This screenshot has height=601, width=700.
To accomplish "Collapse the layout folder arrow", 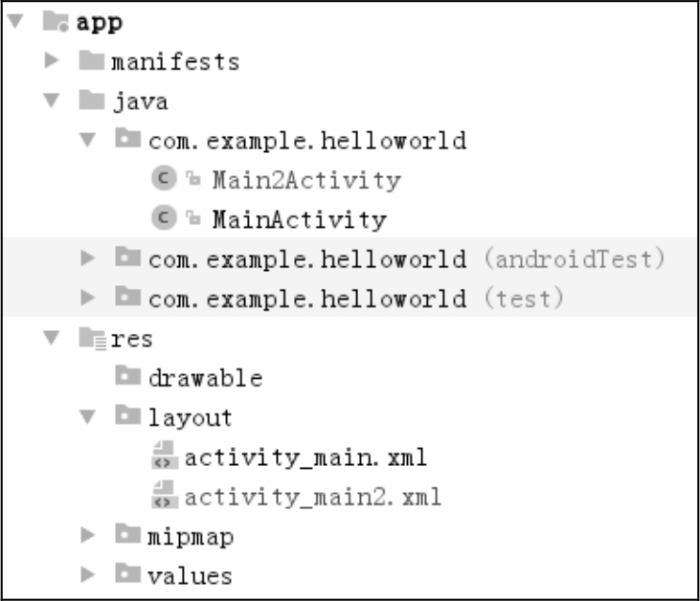I will click(89, 418).
